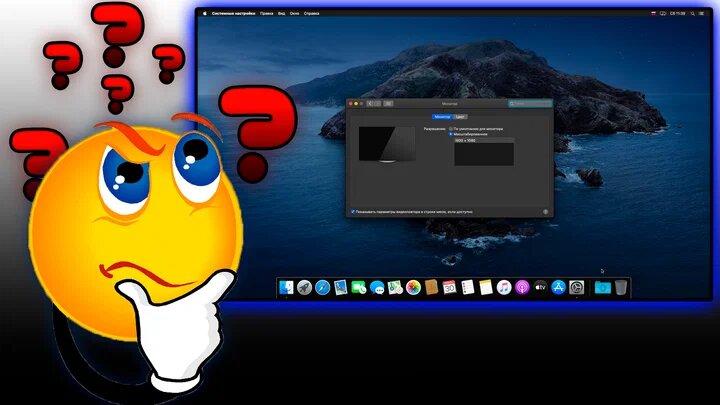Click the preferences search field

(530, 104)
